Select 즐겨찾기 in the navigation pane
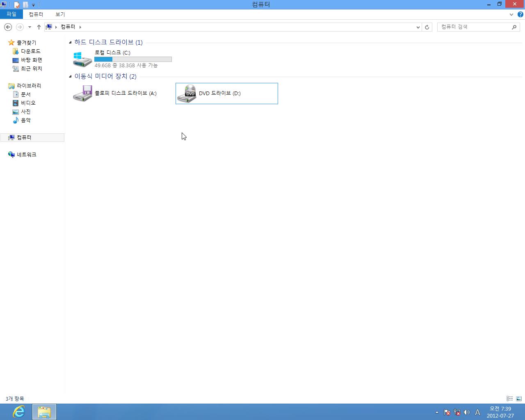Image resolution: width=525 pixels, height=420 pixels. click(26, 43)
